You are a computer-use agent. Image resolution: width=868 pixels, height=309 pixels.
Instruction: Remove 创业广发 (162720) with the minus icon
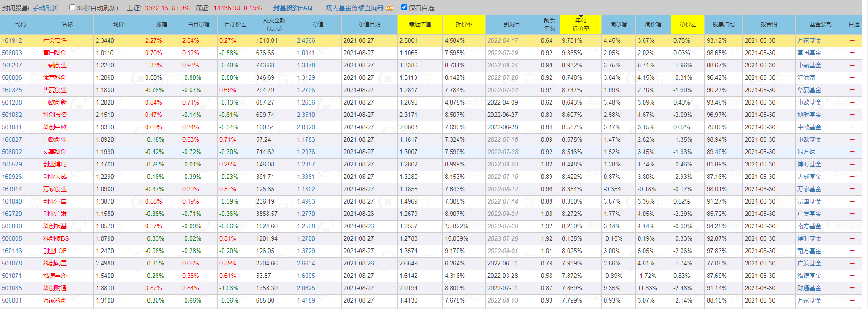point(852,214)
